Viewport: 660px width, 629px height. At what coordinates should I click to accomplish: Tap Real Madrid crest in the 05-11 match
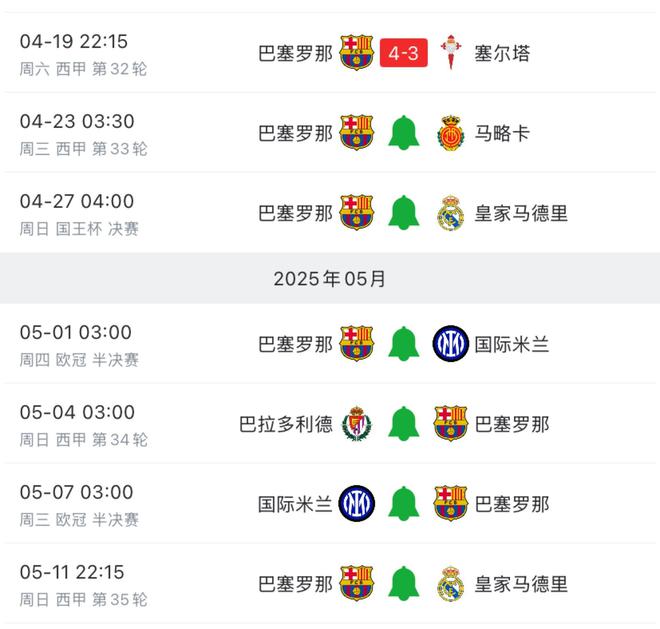pyautogui.click(x=451, y=584)
